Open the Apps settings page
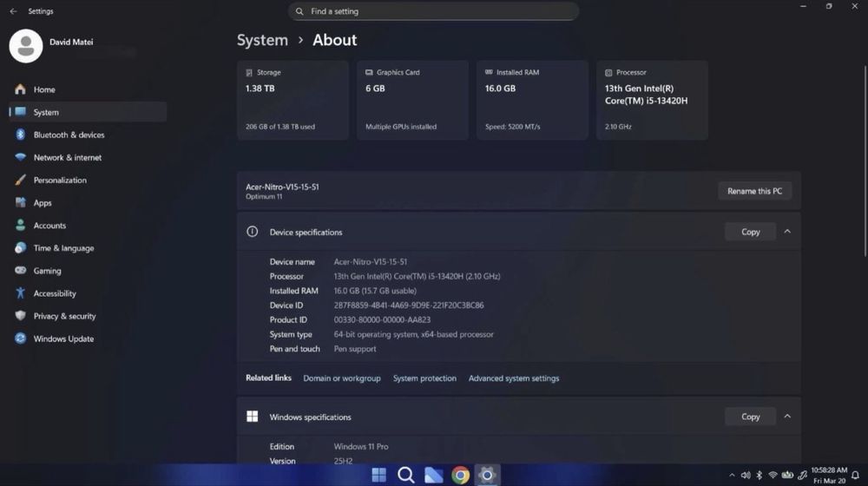Screen dimensions: 868x486 88,202
